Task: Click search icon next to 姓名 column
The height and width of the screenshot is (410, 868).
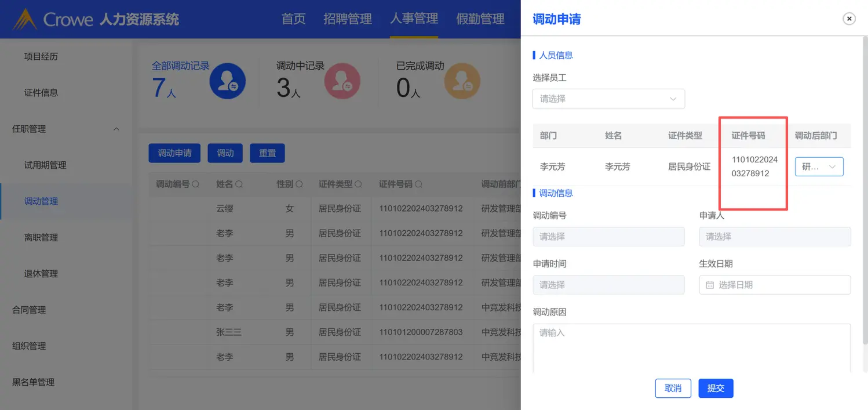Action: [x=239, y=184]
